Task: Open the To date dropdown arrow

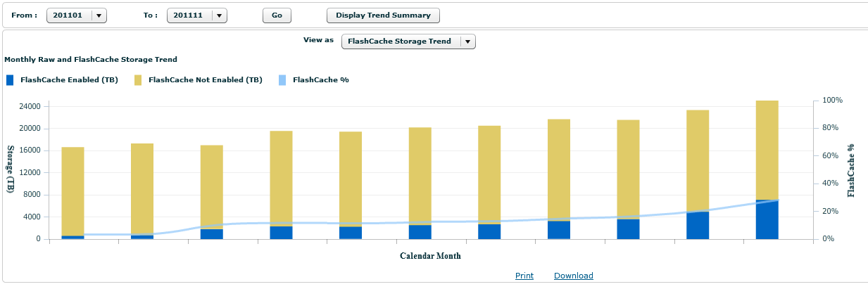Action: (x=219, y=15)
